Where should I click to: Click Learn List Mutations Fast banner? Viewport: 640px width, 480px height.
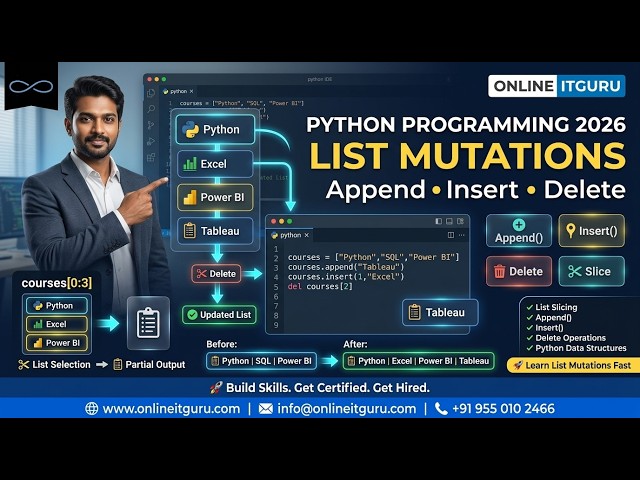pos(573,365)
